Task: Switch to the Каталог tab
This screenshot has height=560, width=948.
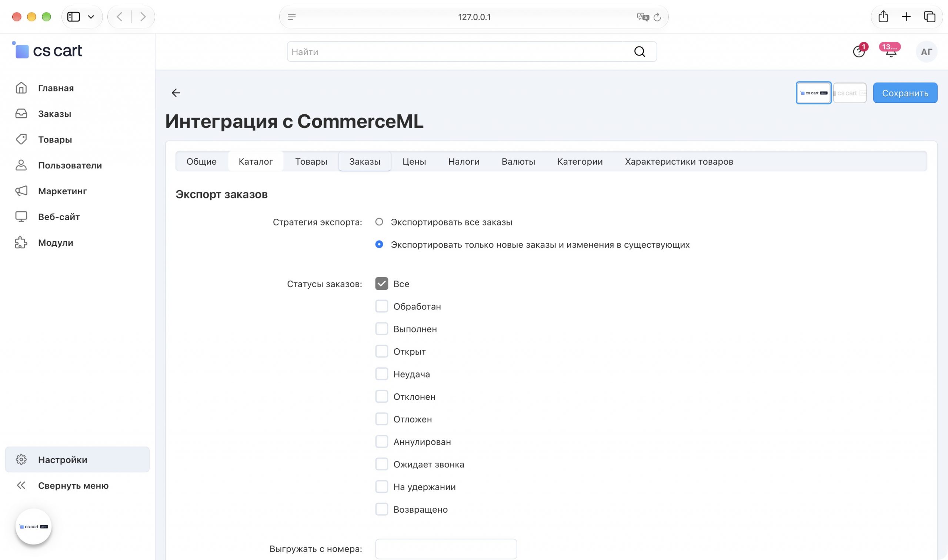Action: coord(256,161)
